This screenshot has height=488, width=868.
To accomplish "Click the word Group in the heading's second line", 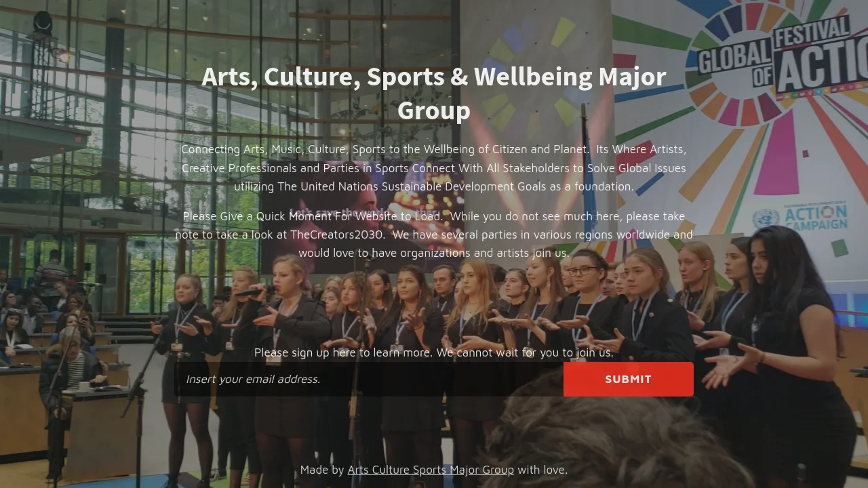I will tap(434, 110).
